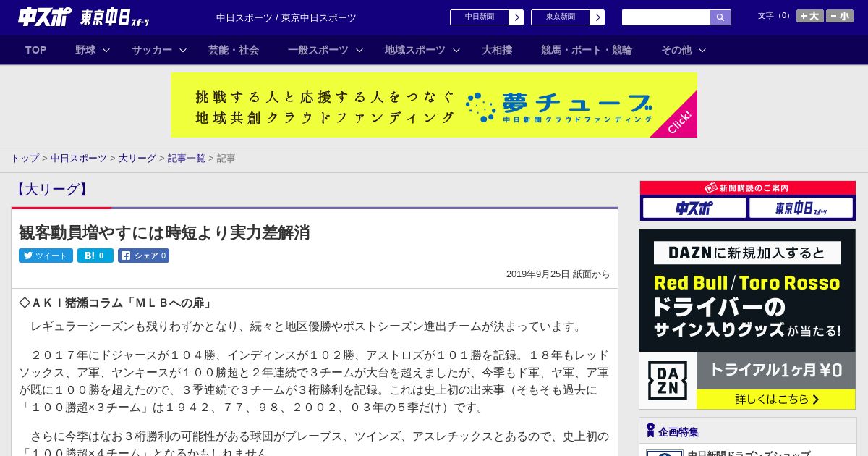The height and width of the screenshot is (456, 868).
Task: Click the 新聞購読のご案内 banner header
Action: [x=747, y=188]
